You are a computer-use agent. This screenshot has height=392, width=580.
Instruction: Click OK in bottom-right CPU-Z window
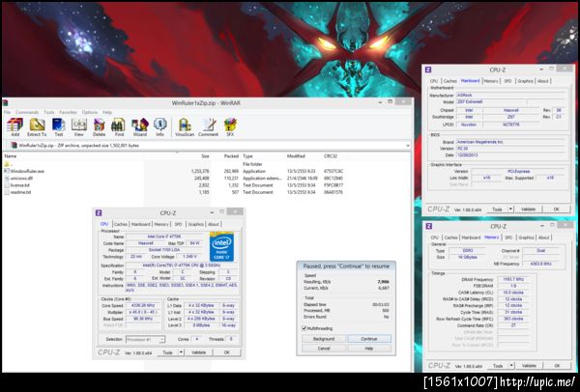pyautogui.click(x=557, y=366)
